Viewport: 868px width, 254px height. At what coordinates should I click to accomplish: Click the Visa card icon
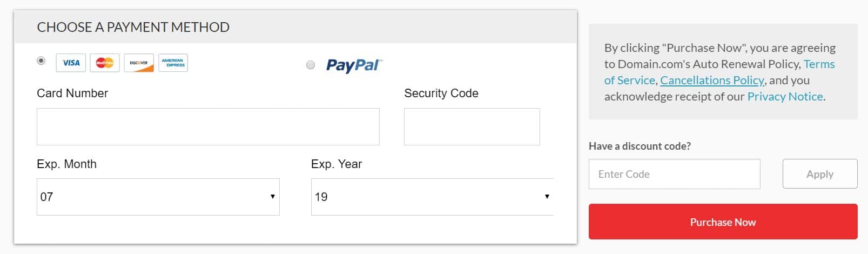pos(71,63)
